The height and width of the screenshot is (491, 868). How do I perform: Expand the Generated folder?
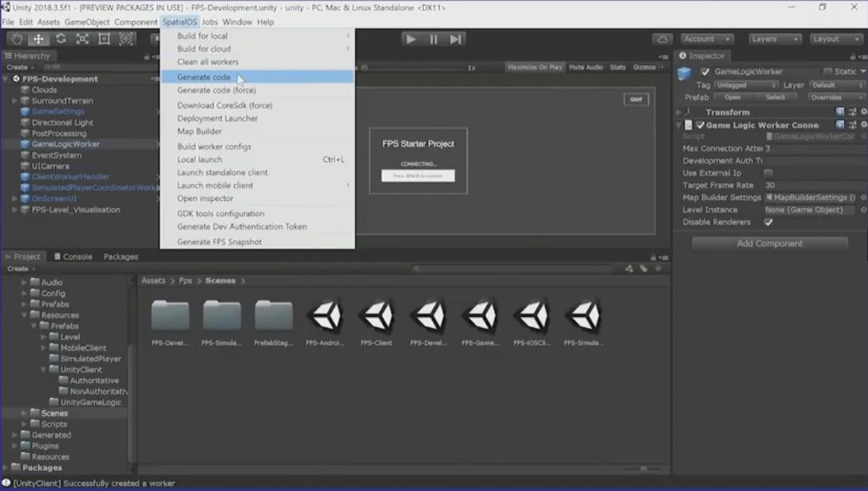tap(15, 435)
